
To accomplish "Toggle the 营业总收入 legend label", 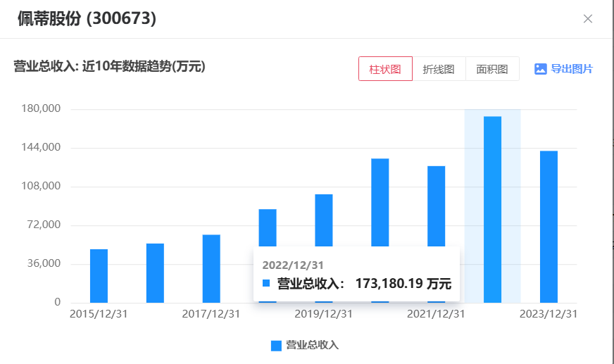I will point(312,346).
